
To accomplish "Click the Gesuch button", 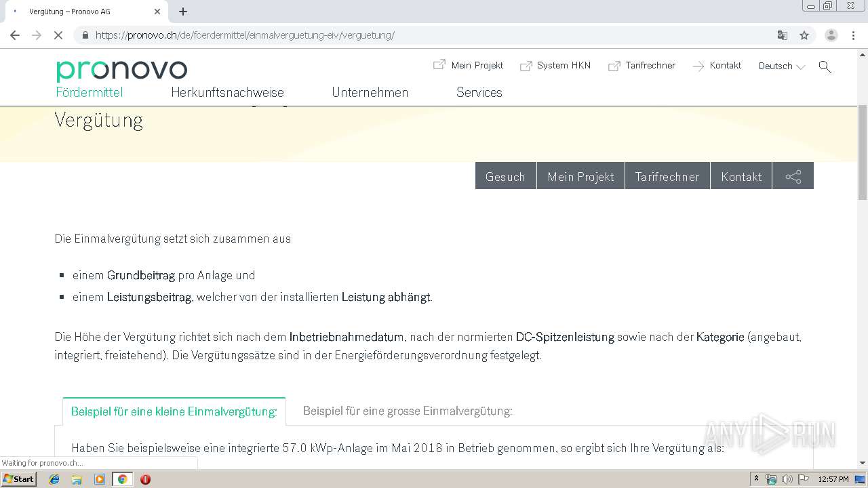I will click(x=506, y=176).
